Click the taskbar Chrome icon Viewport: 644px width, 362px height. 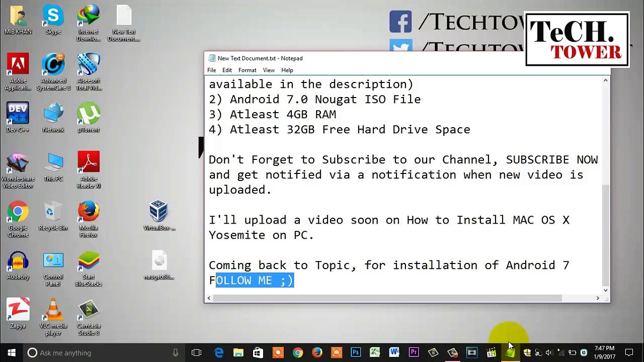297,353
